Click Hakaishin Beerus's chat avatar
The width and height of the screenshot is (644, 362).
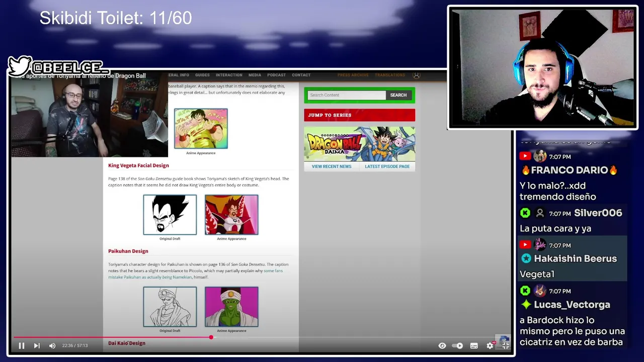click(x=540, y=245)
